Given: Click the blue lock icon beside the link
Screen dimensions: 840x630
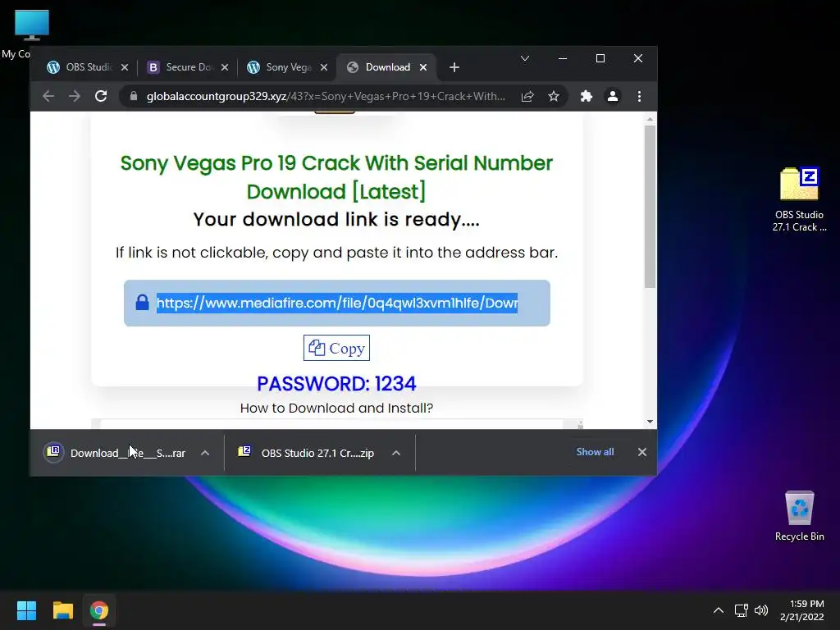Looking at the screenshot, I should click(142, 303).
